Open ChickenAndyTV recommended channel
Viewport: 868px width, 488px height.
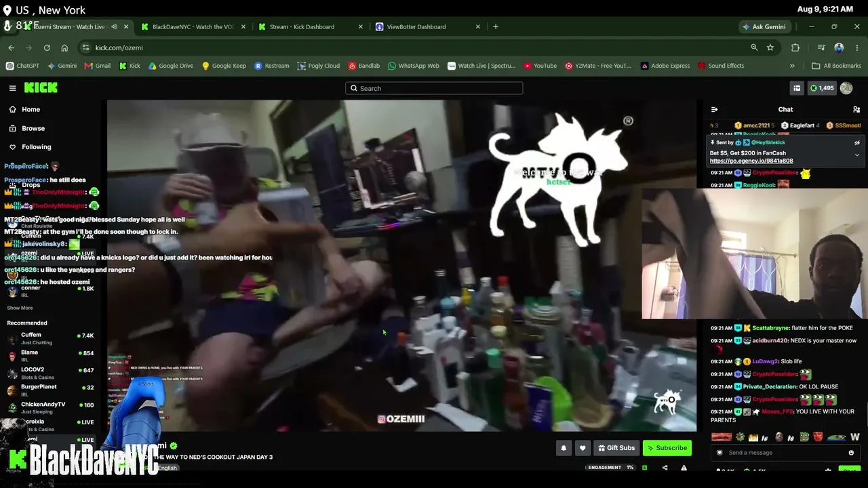(50, 407)
